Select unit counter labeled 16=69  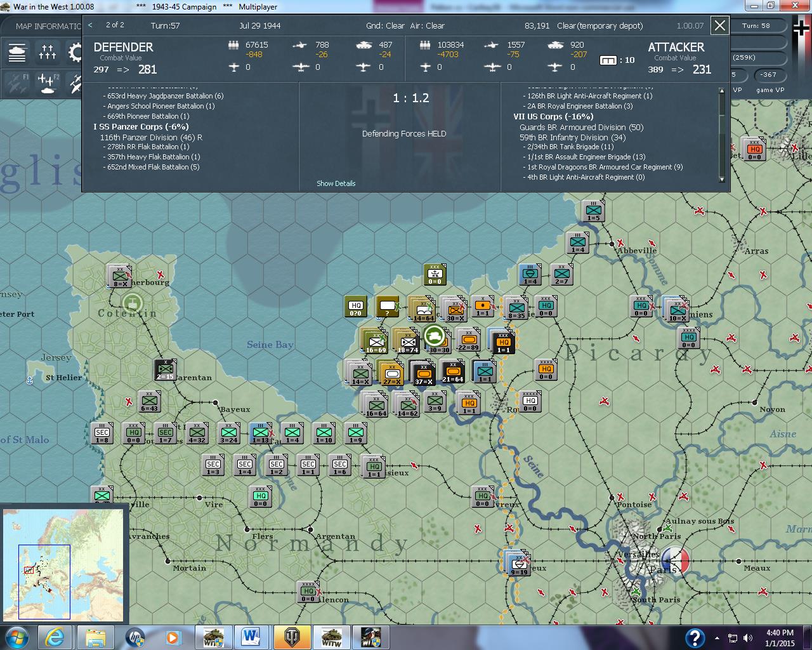coord(375,341)
